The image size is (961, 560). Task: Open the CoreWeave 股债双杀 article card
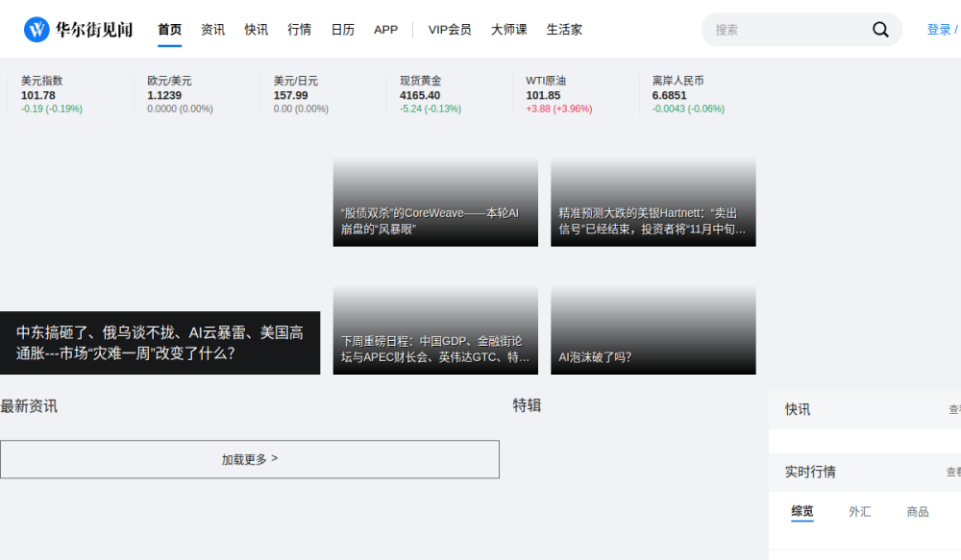click(x=435, y=202)
